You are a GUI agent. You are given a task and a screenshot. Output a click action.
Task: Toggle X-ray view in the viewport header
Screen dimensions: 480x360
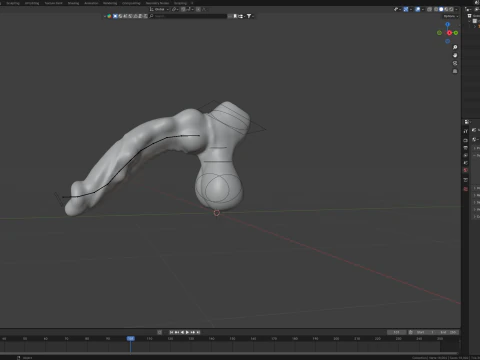point(429,9)
